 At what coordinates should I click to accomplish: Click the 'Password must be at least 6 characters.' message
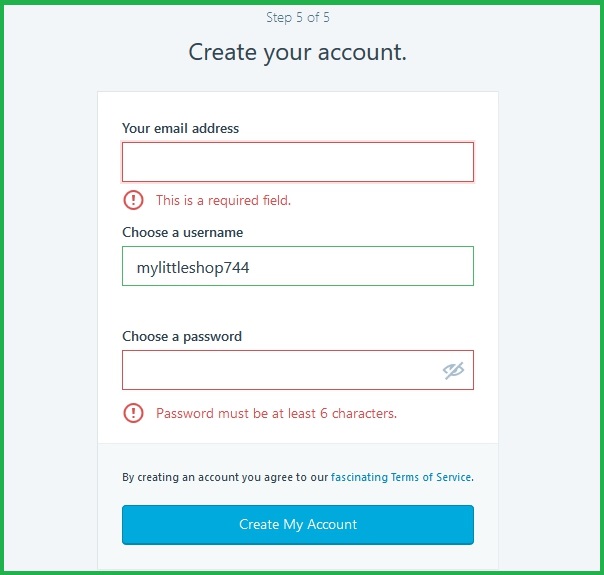pos(276,413)
